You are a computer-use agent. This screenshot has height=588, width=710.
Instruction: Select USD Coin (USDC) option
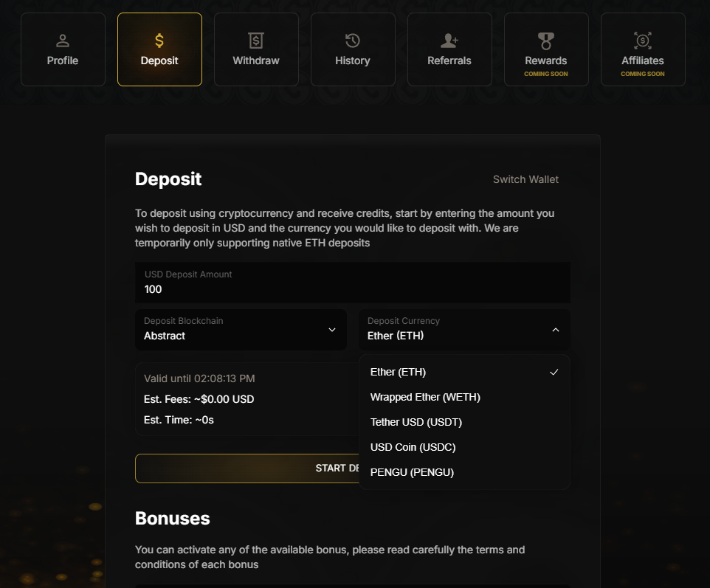tap(413, 447)
